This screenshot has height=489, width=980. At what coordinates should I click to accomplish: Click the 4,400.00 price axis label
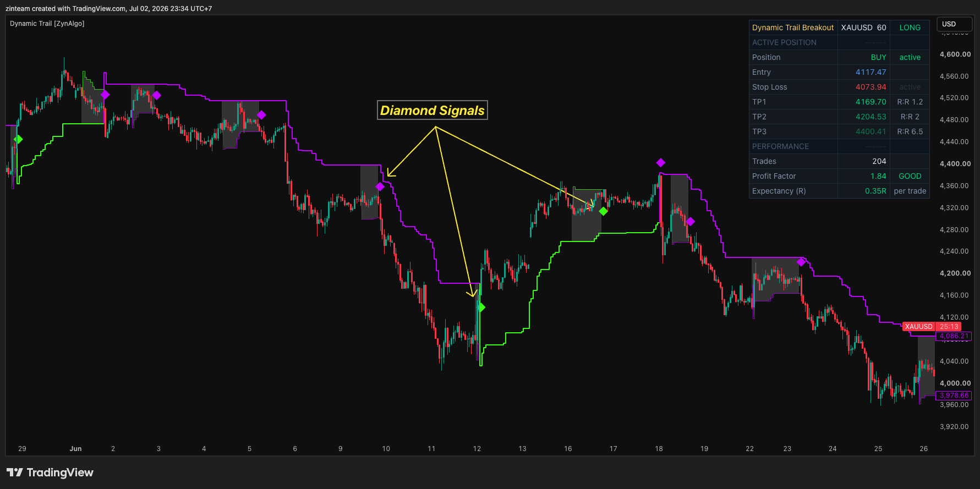955,164
